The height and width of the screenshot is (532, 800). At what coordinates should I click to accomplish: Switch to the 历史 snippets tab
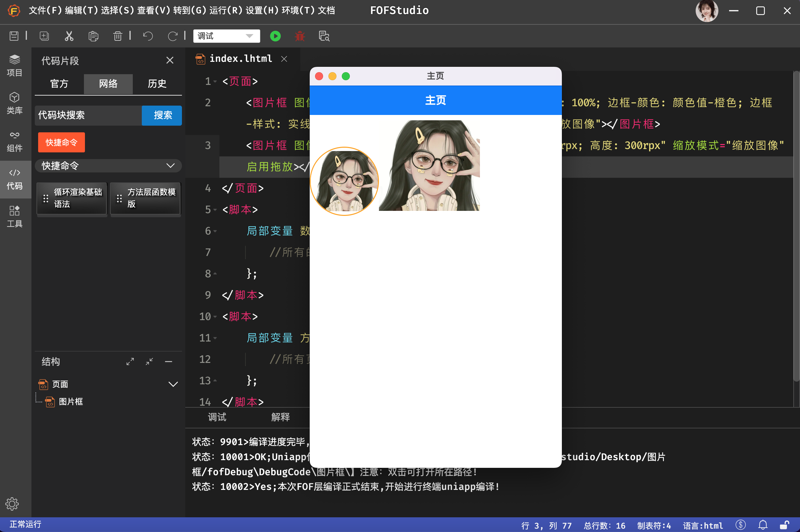tap(157, 84)
